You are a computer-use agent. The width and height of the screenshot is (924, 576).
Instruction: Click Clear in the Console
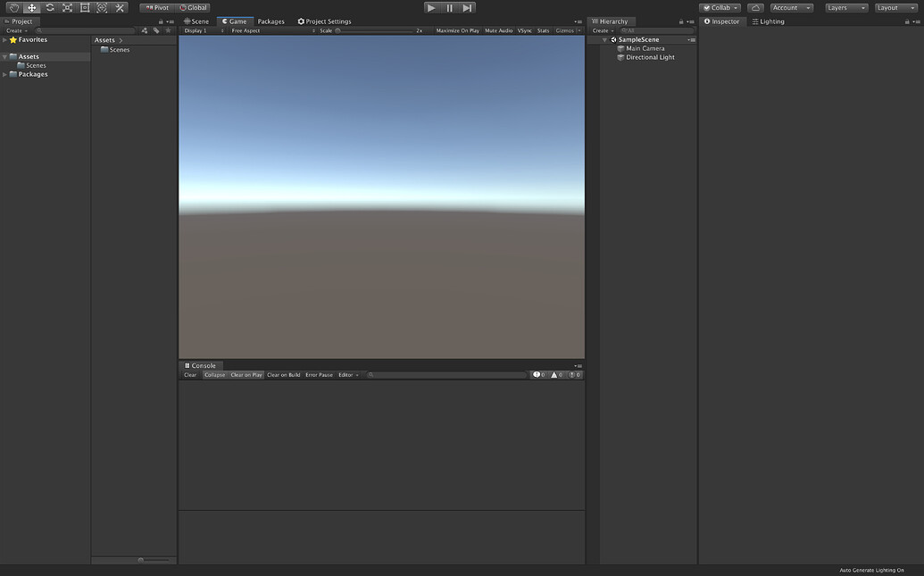[x=190, y=374]
